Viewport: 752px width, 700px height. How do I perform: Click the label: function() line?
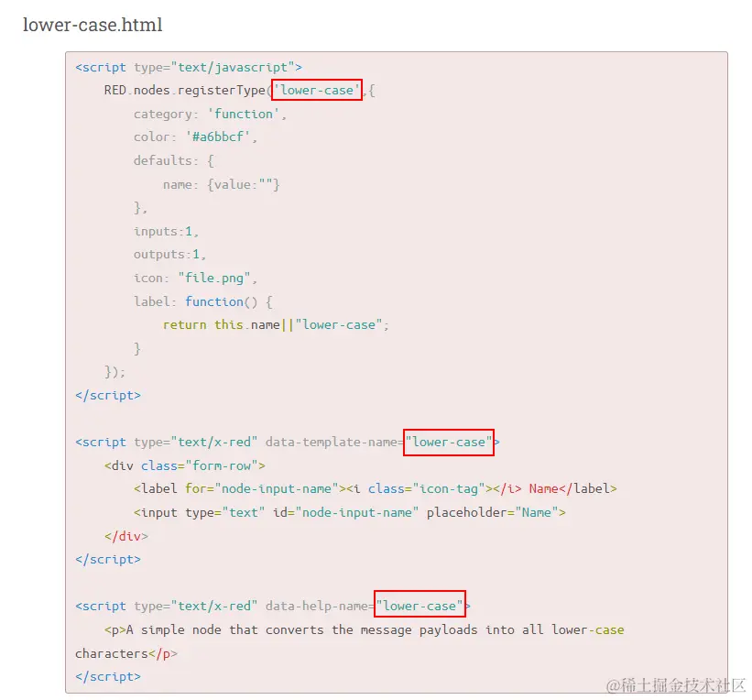point(202,301)
